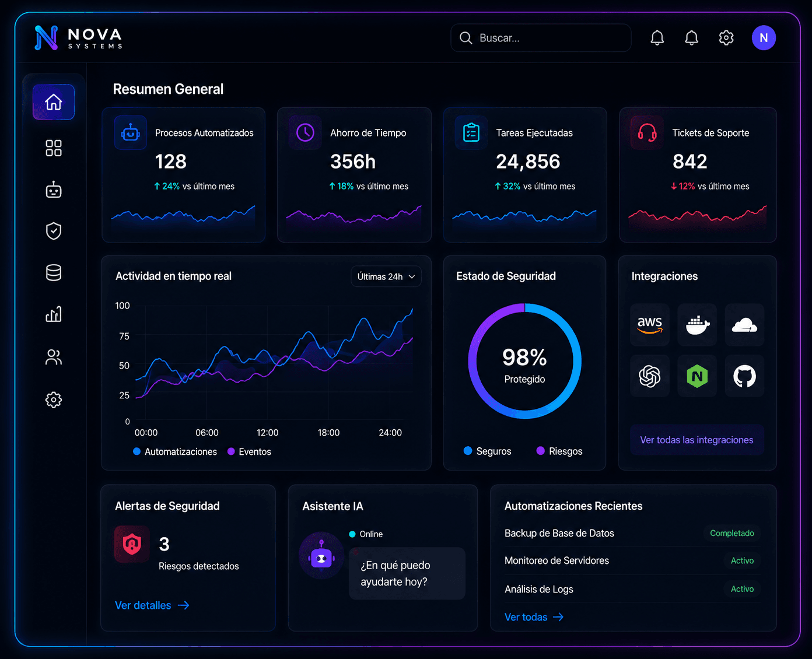This screenshot has width=812, height=659.
Task: Focus the Buscar search field
Action: point(541,38)
